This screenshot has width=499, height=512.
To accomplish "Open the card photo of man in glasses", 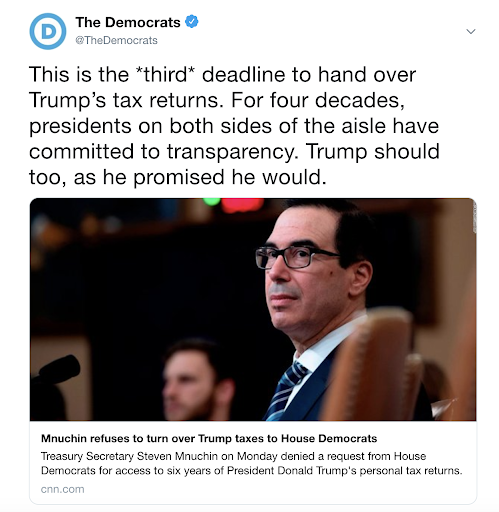I will tap(253, 309).
